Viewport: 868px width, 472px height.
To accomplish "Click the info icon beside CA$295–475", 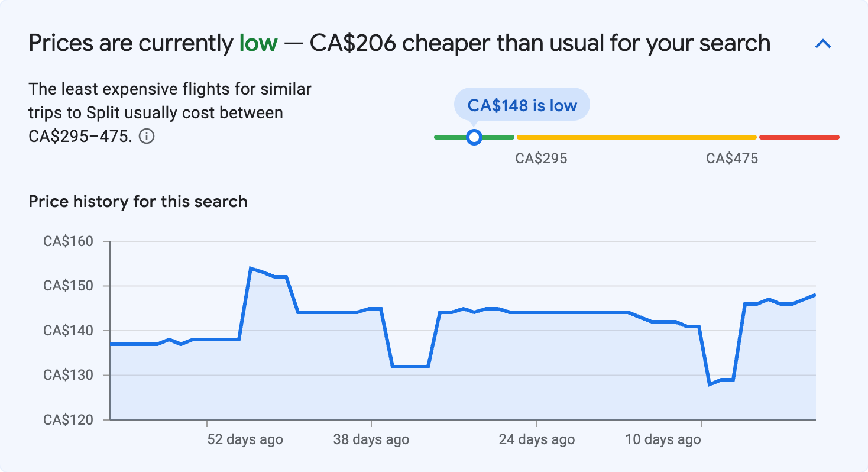I will 147,137.
